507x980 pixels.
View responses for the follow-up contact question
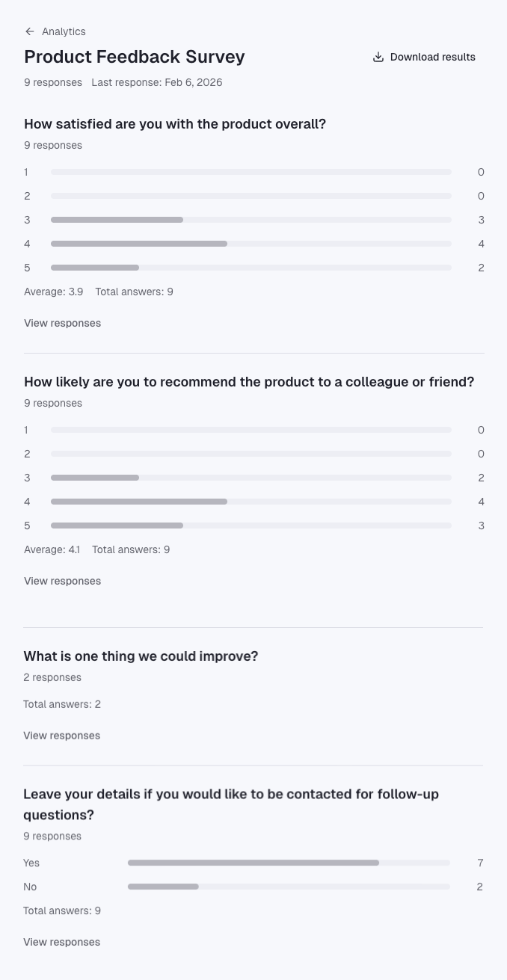[61, 941]
